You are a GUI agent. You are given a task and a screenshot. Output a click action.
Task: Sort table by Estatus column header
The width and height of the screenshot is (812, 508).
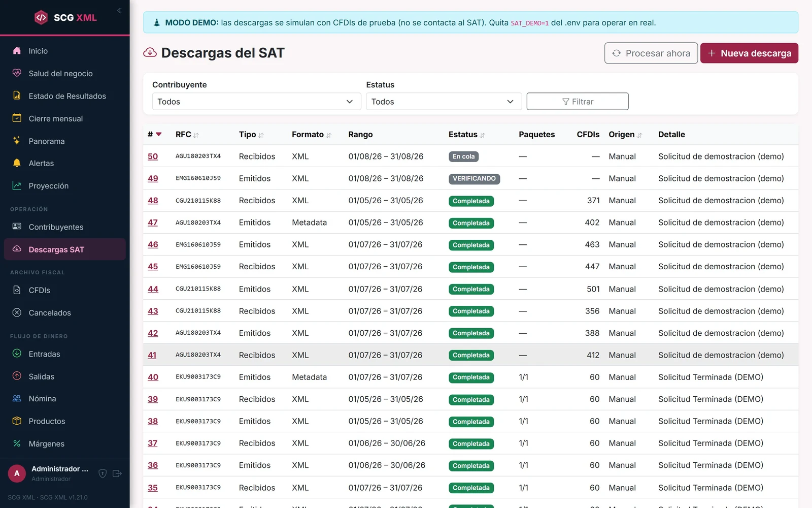tap(467, 135)
